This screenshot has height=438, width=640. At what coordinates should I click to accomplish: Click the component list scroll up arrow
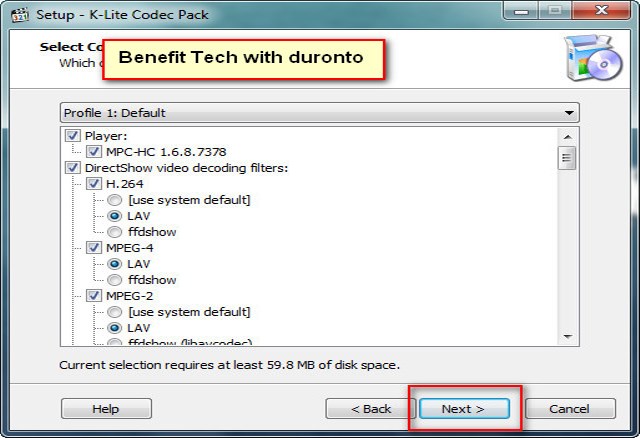point(567,137)
